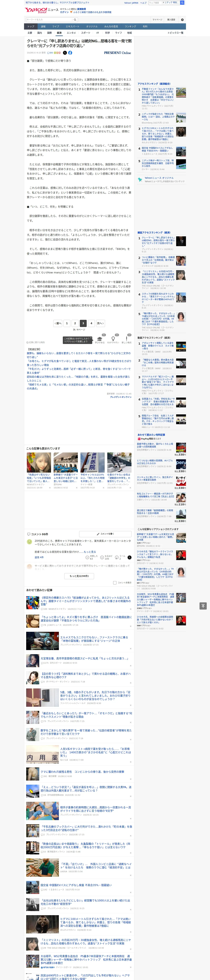Screen dimensions: 210x980
Task: Click the キーワードを入力 search field
Action: pos(49,20)
